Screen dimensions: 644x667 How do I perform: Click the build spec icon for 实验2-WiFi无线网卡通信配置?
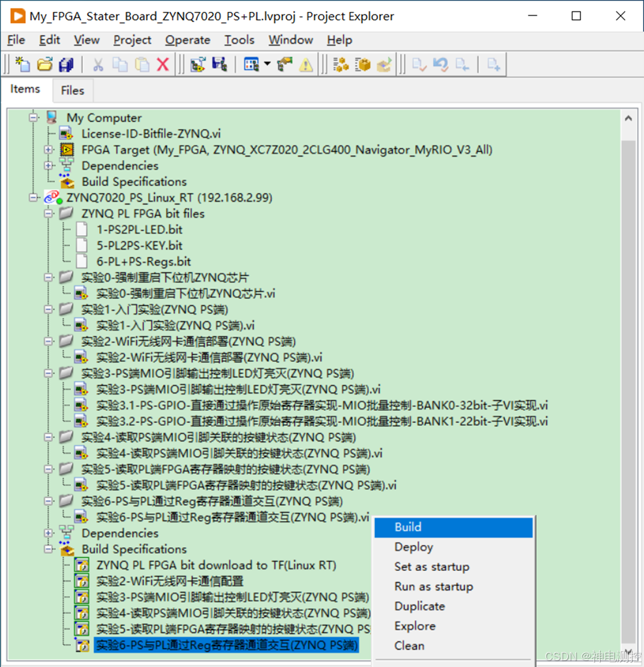[82, 581]
